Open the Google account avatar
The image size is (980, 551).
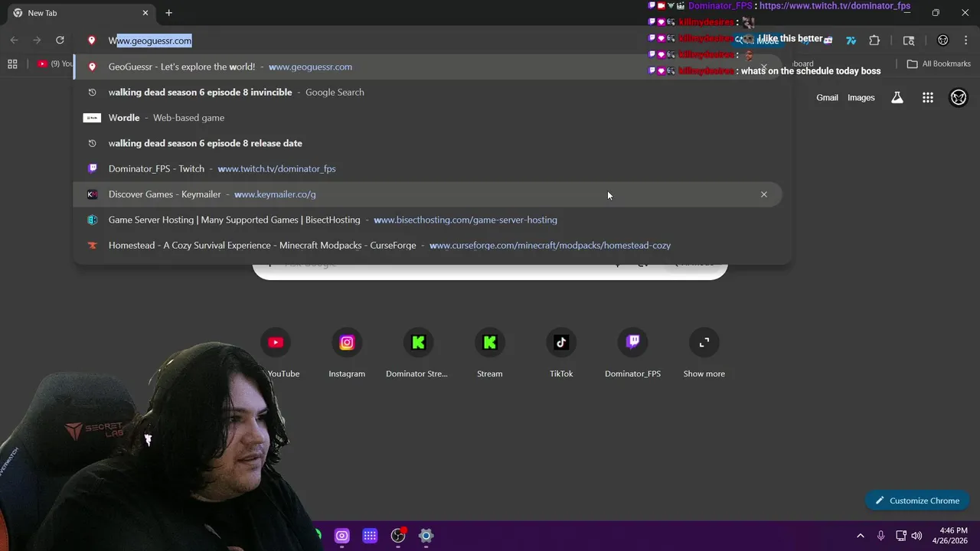(959, 97)
